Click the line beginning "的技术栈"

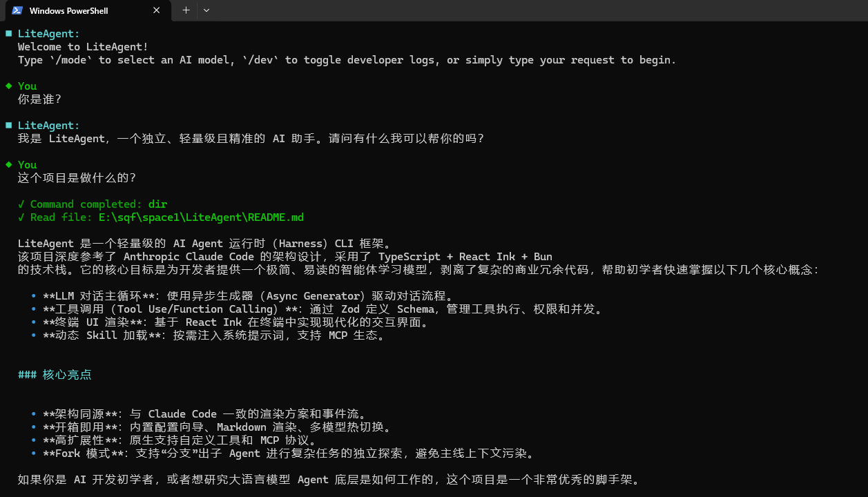(418, 270)
